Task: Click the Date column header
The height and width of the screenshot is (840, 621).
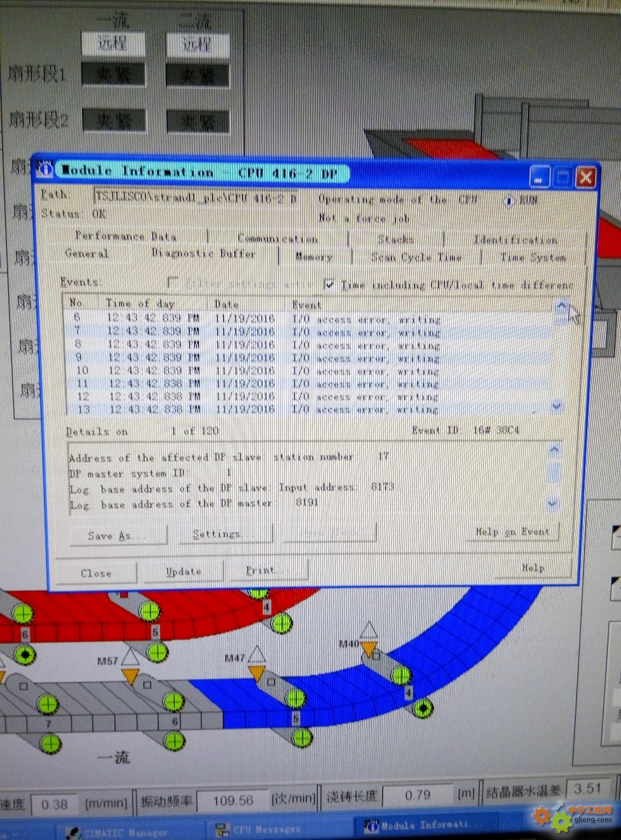Action: click(x=226, y=304)
